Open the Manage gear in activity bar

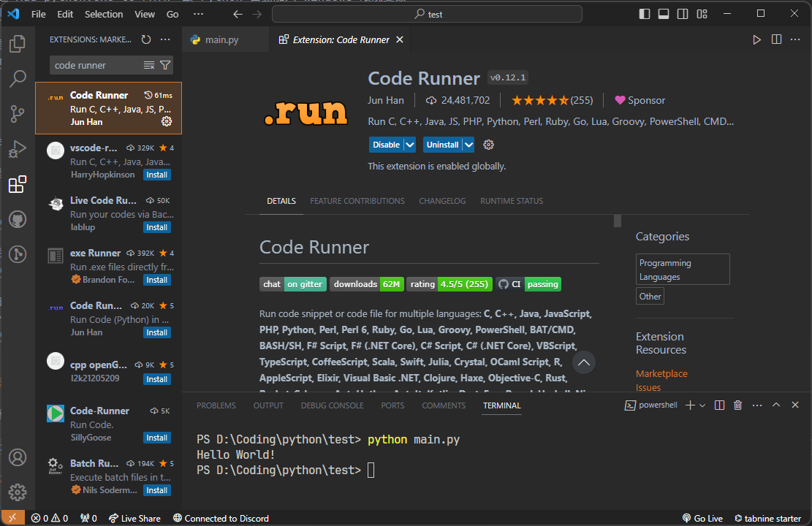tap(18, 492)
